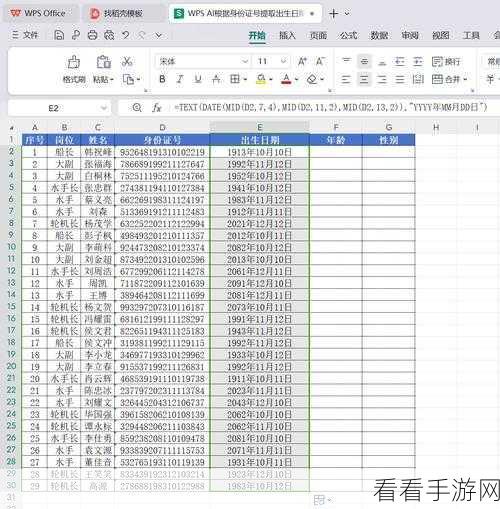
Task: Click the 粘贴 paste clipboard icon
Action: click(x=104, y=62)
